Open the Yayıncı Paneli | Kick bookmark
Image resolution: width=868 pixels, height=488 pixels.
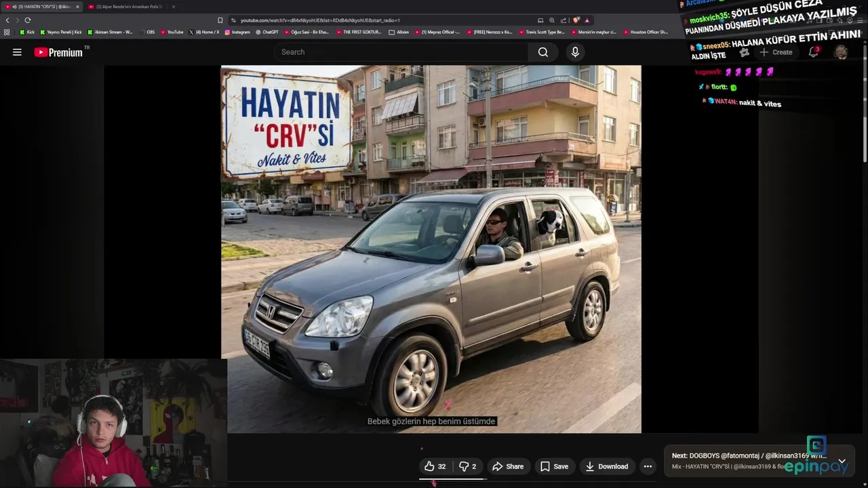61,32
